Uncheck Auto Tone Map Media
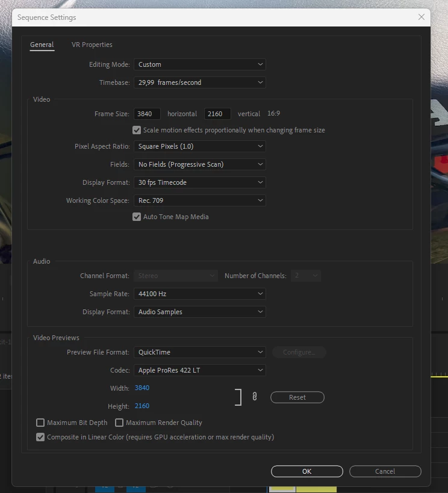 pyautogui.click(x=137, y=217)
